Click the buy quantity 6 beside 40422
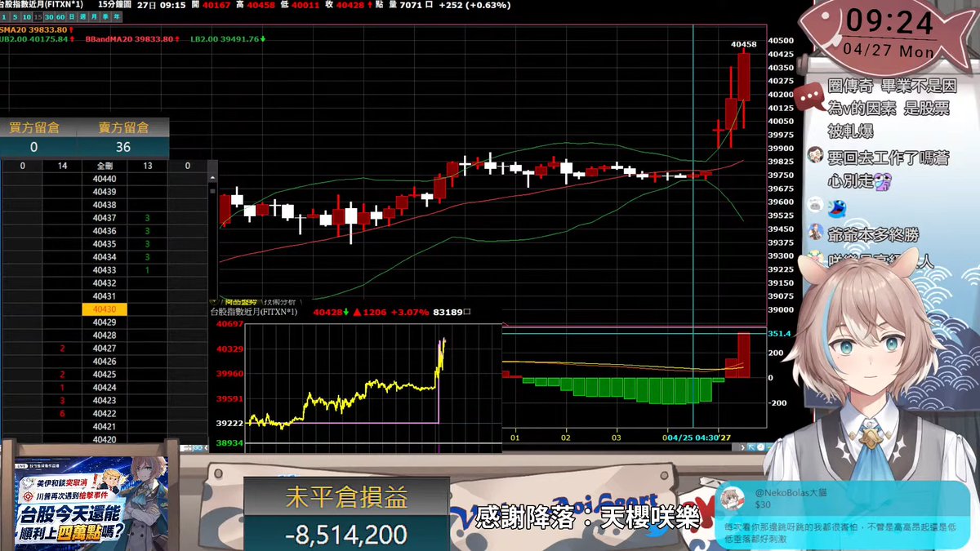This screenshot has width=980, height=551. pos(62,414)
